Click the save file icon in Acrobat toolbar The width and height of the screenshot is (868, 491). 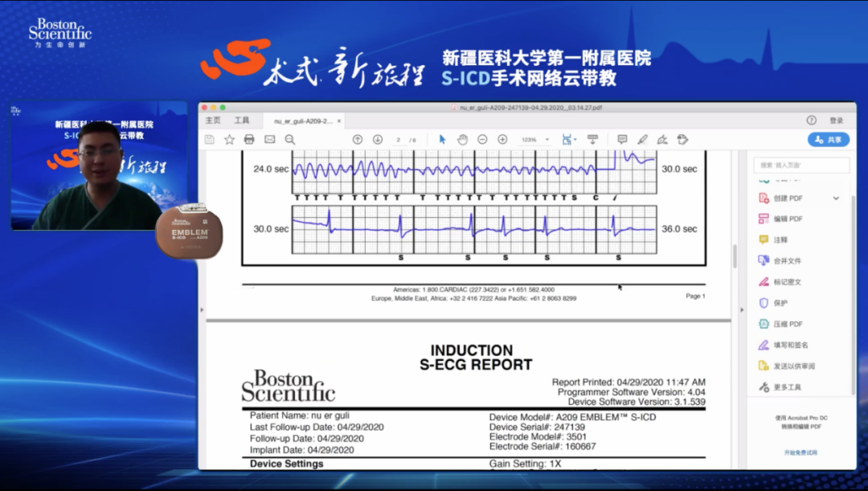tap(209, 140)
